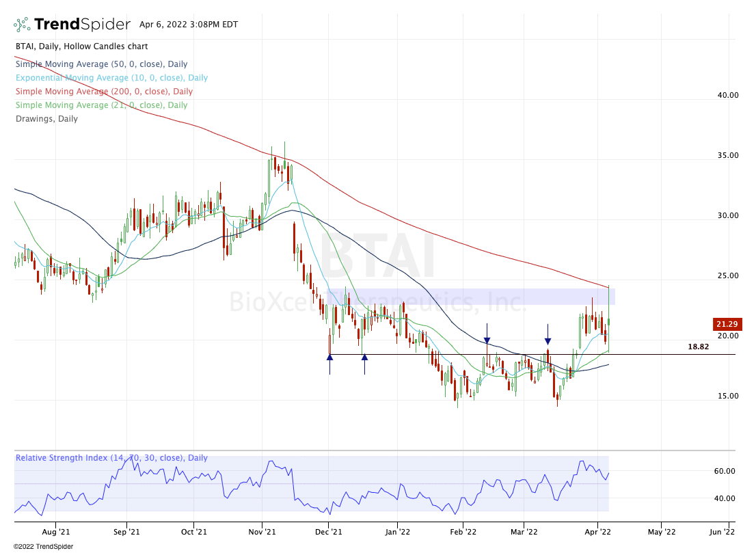
Task: Click the timestamp Apr 6, 2022 3:08PM EDT
Action: coord(189,25)
